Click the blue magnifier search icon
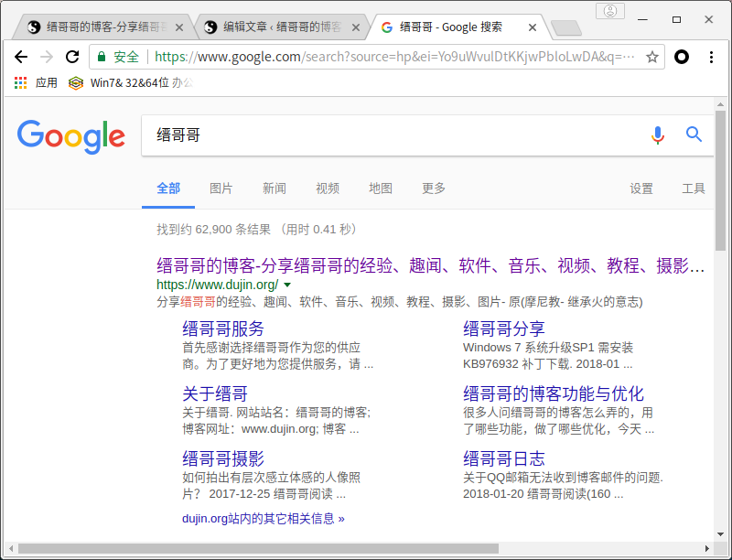732x560 pixels. pyautogui.click(x=694, y=135)
